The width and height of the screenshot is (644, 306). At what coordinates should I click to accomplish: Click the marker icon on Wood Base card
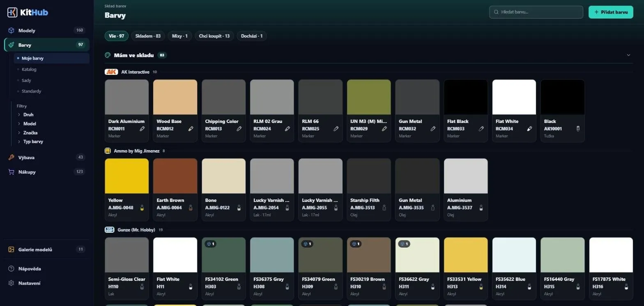191,129
